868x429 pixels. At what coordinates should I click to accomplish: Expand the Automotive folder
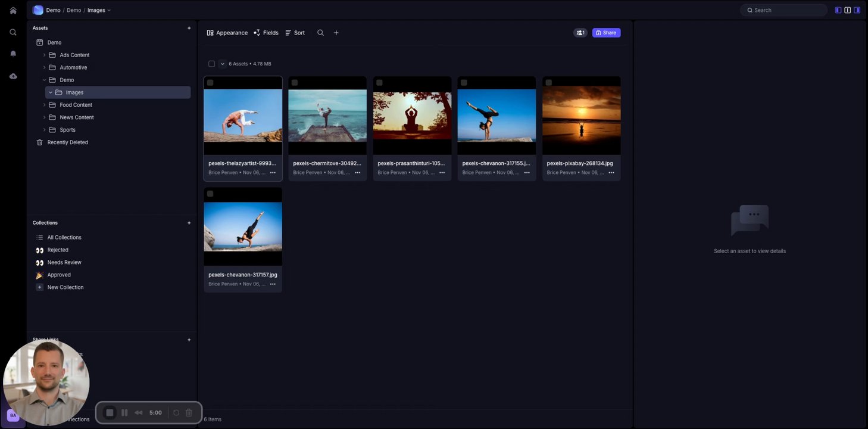pyautogui.click(x=44, y=67)
